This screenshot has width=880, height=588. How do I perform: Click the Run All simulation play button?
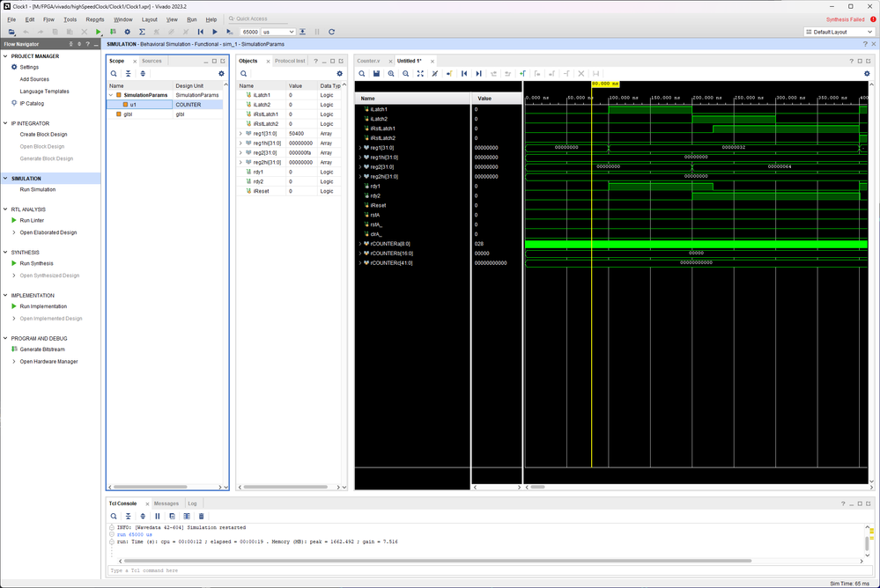click(214, 32)
